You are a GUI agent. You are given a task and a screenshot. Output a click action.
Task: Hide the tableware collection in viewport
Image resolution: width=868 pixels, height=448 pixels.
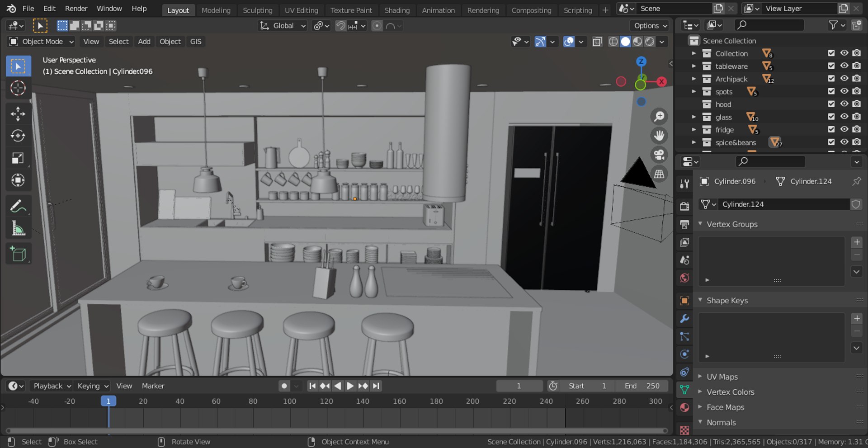click(844, 66)
